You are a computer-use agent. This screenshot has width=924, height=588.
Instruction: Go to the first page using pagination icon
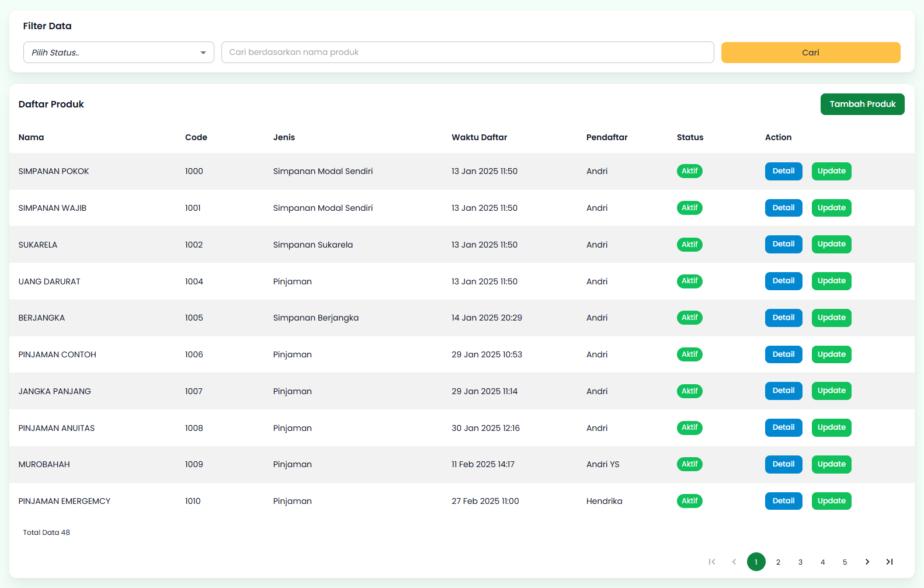[711, 562]
